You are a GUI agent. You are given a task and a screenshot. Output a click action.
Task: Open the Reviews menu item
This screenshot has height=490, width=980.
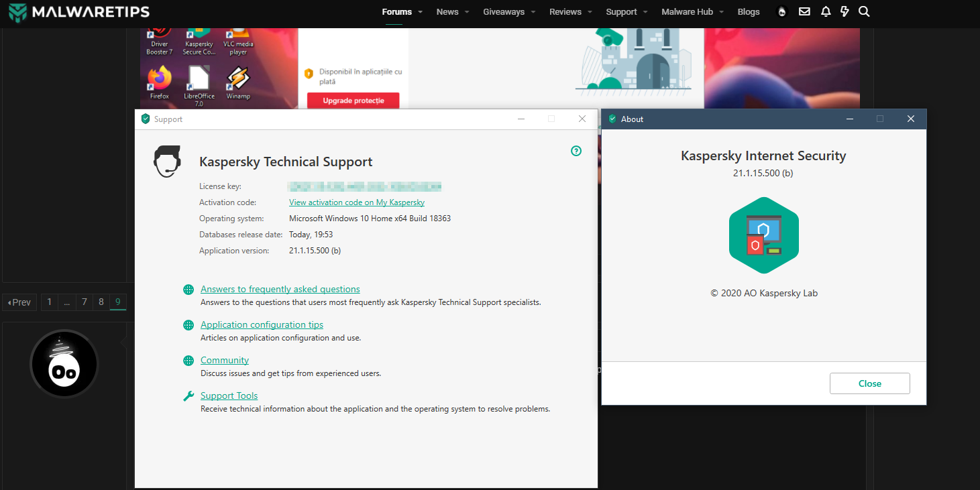pos(565,12)
